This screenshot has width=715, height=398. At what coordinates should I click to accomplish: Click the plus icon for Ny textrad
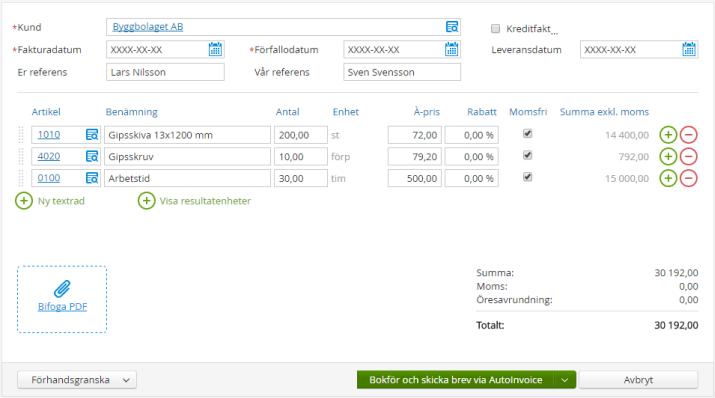(x=24, y=201)
